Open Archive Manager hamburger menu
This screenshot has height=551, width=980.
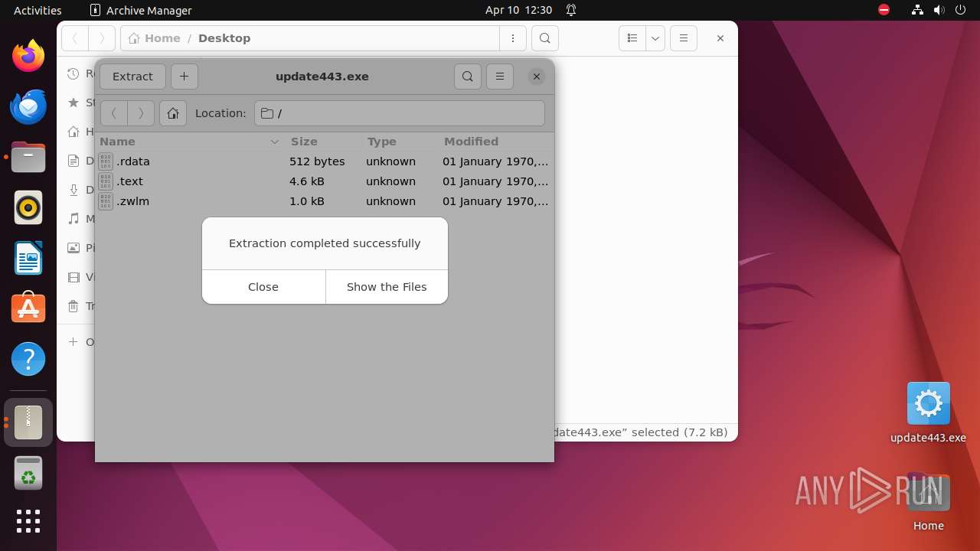tap(500, 77)
